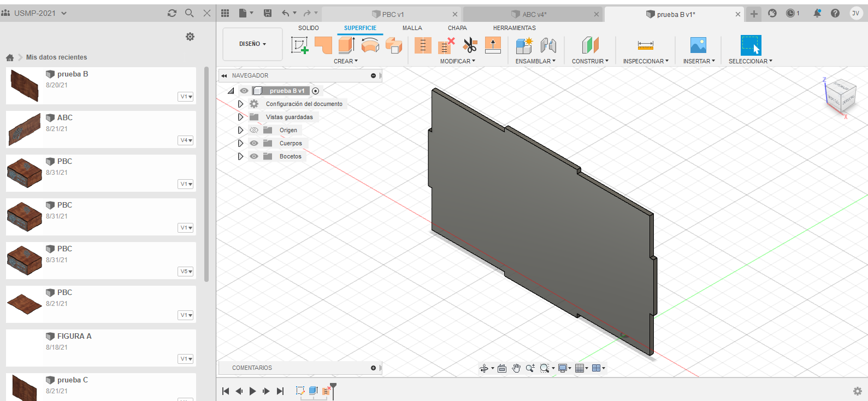The height and width of the screenshot is (401, 868).
Task: Click the Orbit navigation tool
Action: (x=484, y=368)
